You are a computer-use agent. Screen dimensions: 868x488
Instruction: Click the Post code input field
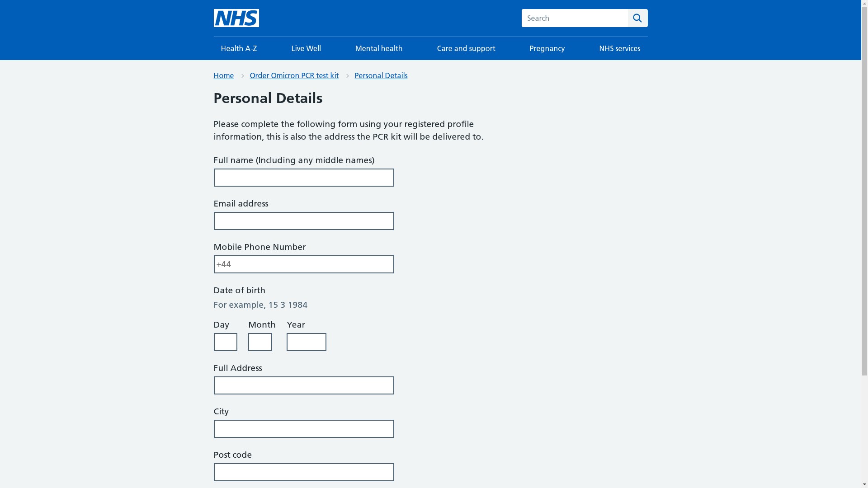(x=303, y=472)
